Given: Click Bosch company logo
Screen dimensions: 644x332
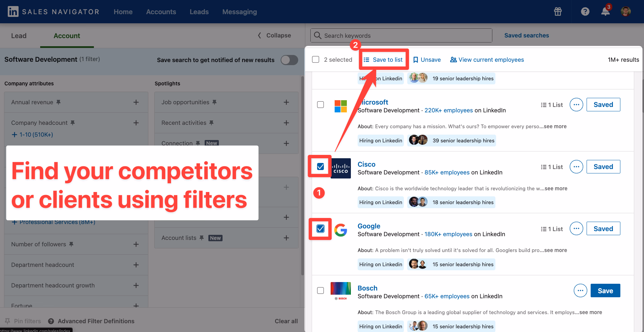Looking at the screenshot, I should (x=341, y=291).
